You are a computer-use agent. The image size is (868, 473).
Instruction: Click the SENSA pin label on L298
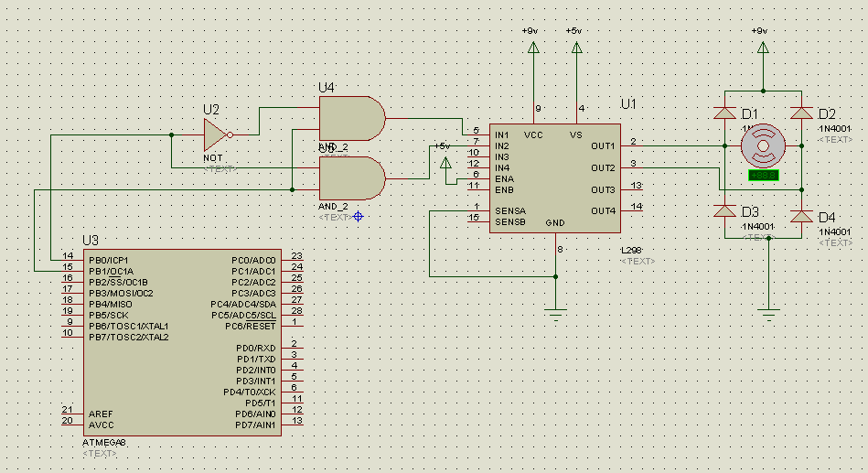coord(510,211)
